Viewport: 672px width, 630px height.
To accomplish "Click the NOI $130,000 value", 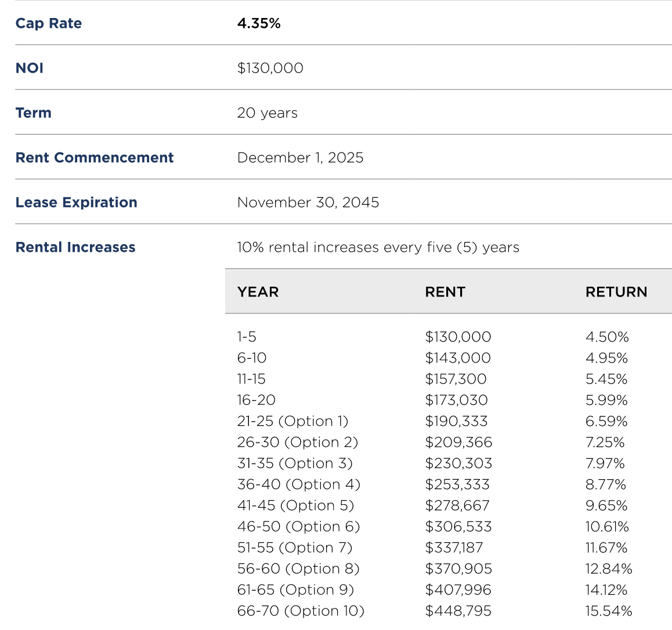I will coord(270,68).
